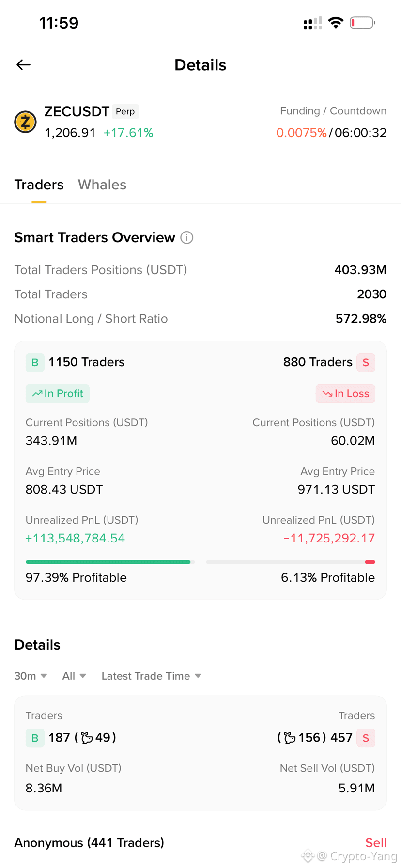The width and height of the screenshot is (401, 868).
Task: Tap the green B badge beside 1150 Traders
Action: point(35,362)
